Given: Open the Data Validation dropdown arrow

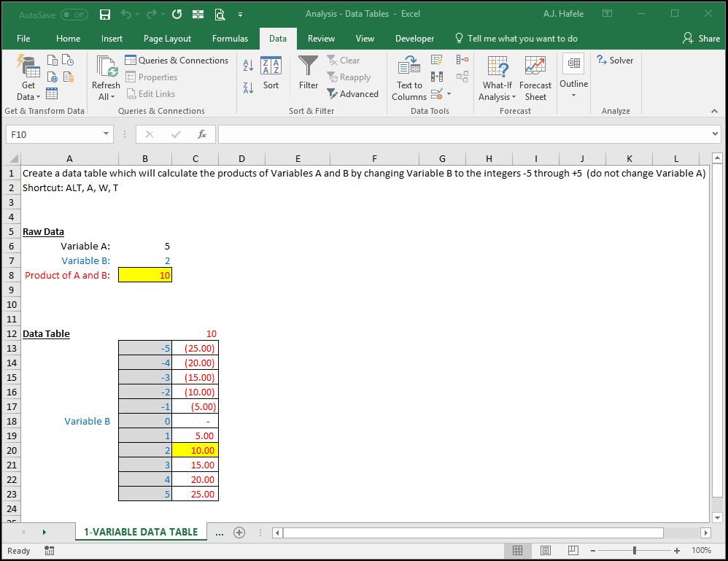Looking at the screenshot, I should (x=449, y=94).
